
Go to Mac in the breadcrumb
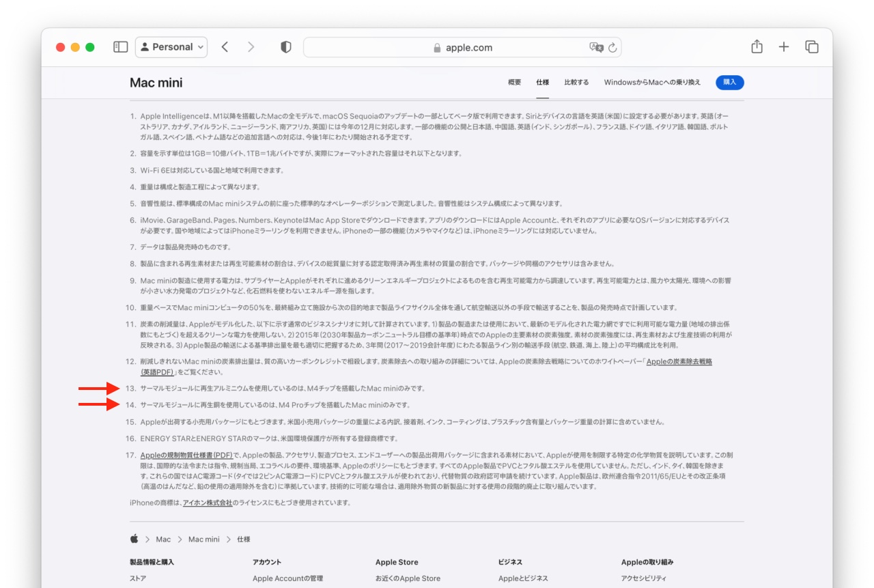(x=163, y=540)
